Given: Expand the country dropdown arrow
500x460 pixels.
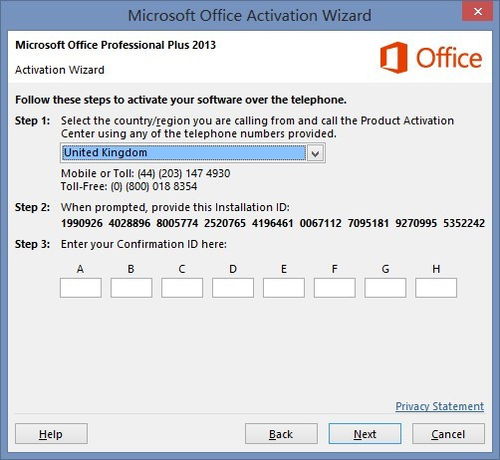Looking at the screenshot, I should click(315, 153).
